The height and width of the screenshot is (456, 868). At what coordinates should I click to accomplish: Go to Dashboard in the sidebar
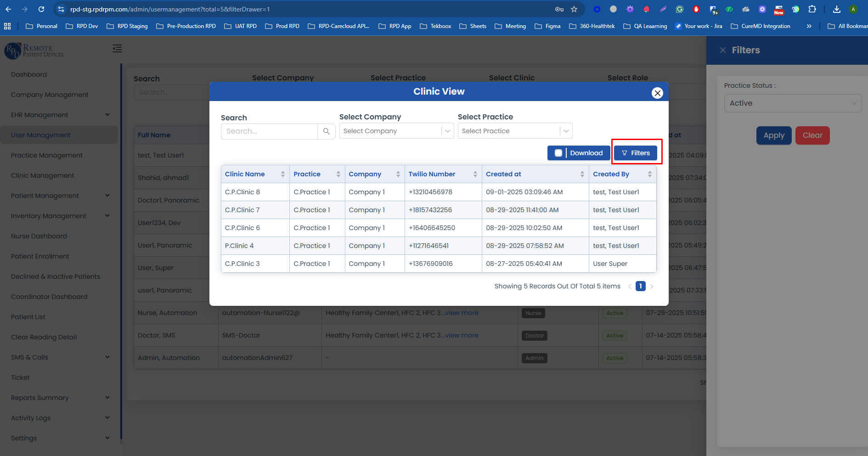coord(29,74)
